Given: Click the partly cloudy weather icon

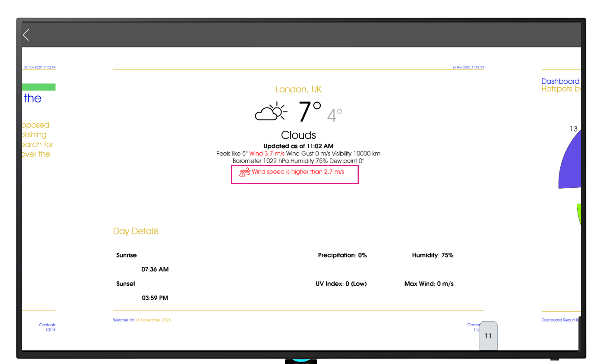Looking at the screenshot, I should [x=271, y=111].
